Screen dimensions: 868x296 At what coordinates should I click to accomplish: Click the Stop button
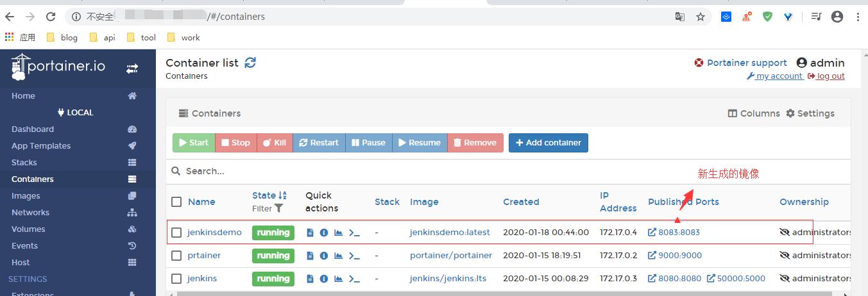[x=235, y=143]
